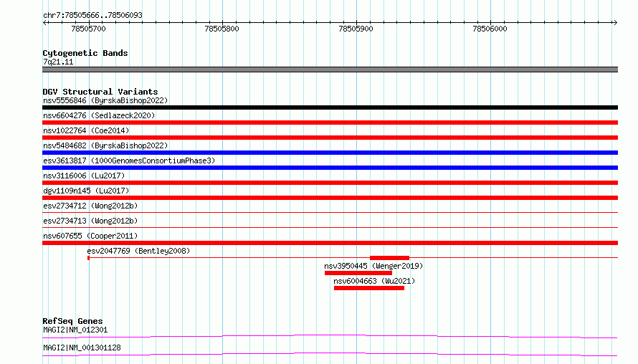The height and width of the screenshot is (364, 638).
Task: Click the nsv1022764 (Coe2014) label
Action: [86, 130]
